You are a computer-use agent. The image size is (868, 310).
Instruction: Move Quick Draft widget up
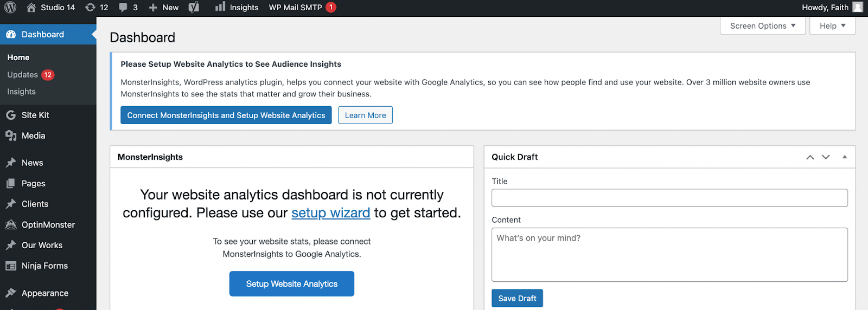pyautogui.click(x=810, y=157)
